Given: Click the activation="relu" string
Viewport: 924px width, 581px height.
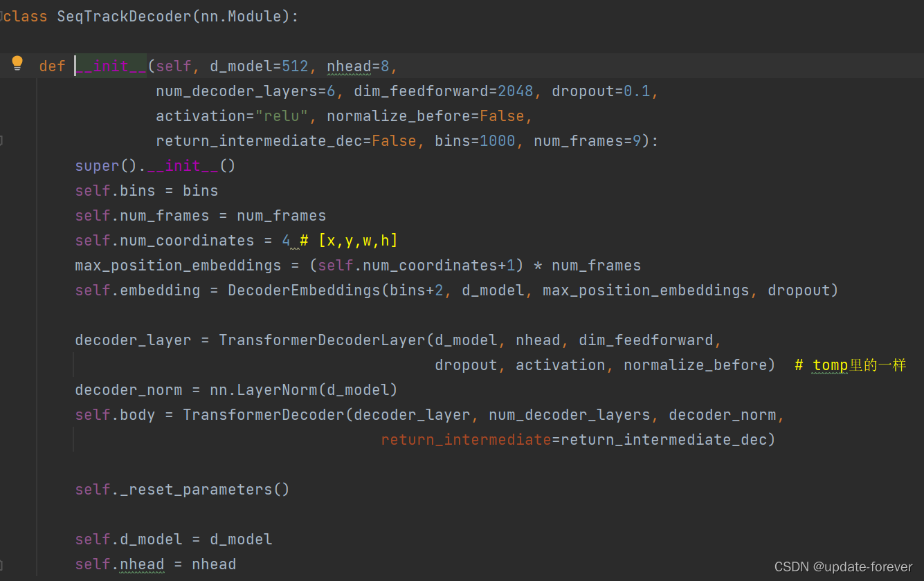Looking at the screenshot, I should click(x=232, y=116).
